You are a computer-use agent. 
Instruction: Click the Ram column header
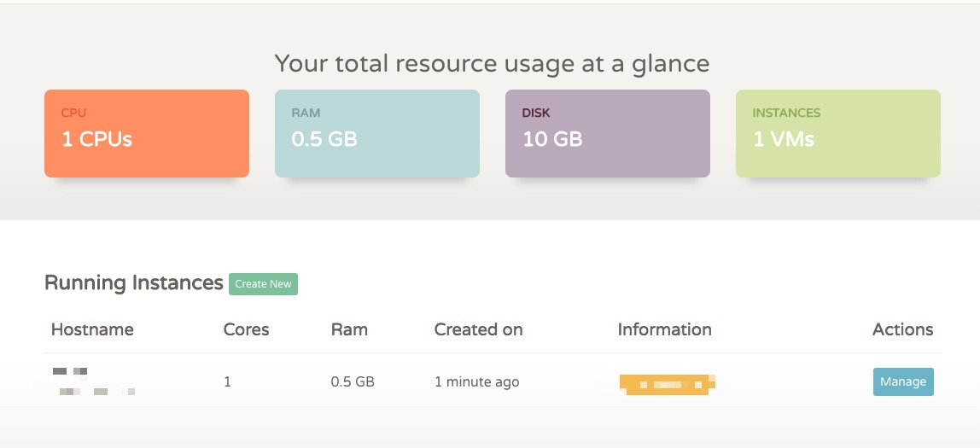349,329
